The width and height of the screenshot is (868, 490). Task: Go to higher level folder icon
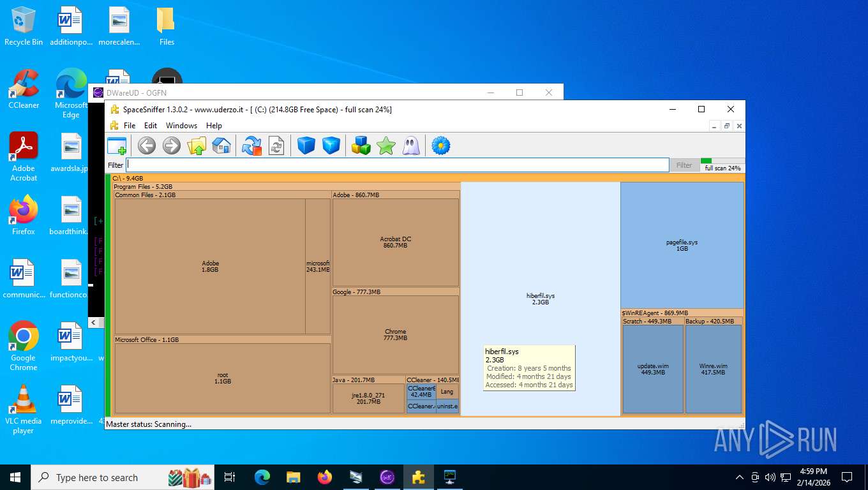point(197,146)
